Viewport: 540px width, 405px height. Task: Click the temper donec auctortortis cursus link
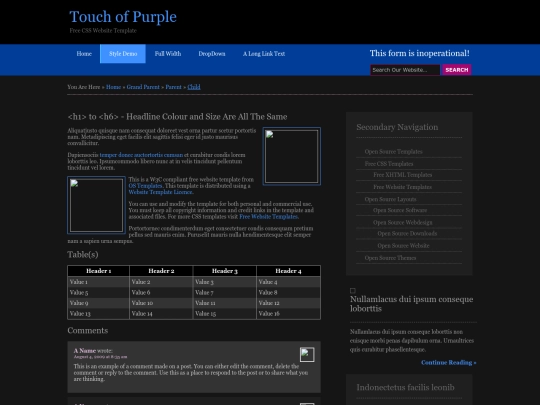pos(141,155)
